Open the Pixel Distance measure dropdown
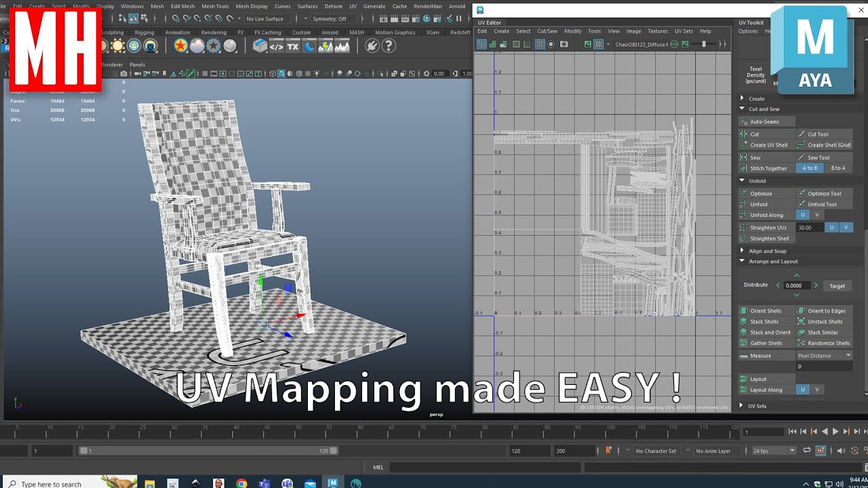 (x=824, y=356)
